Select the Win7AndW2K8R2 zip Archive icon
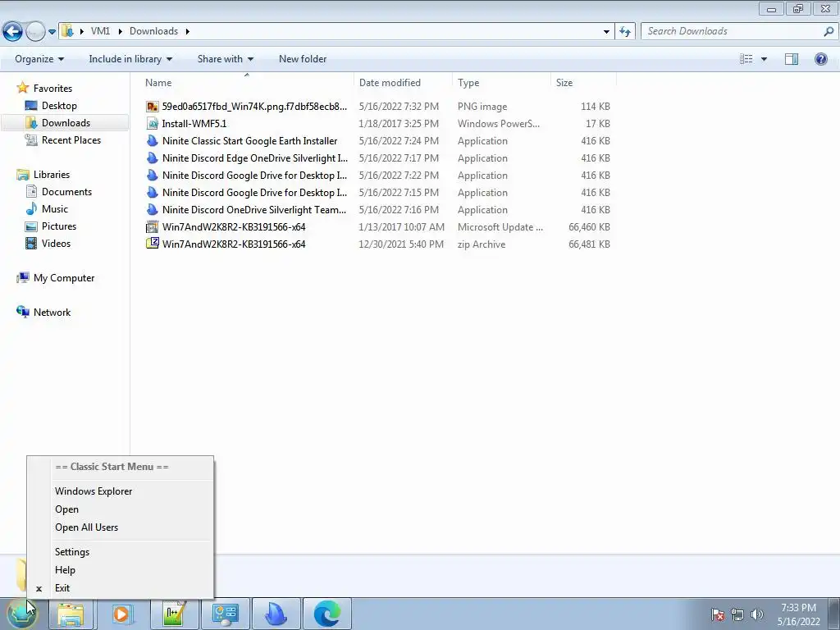Image resolution: width=840 pixels, height=630 pixels. (x=152, y=244)
